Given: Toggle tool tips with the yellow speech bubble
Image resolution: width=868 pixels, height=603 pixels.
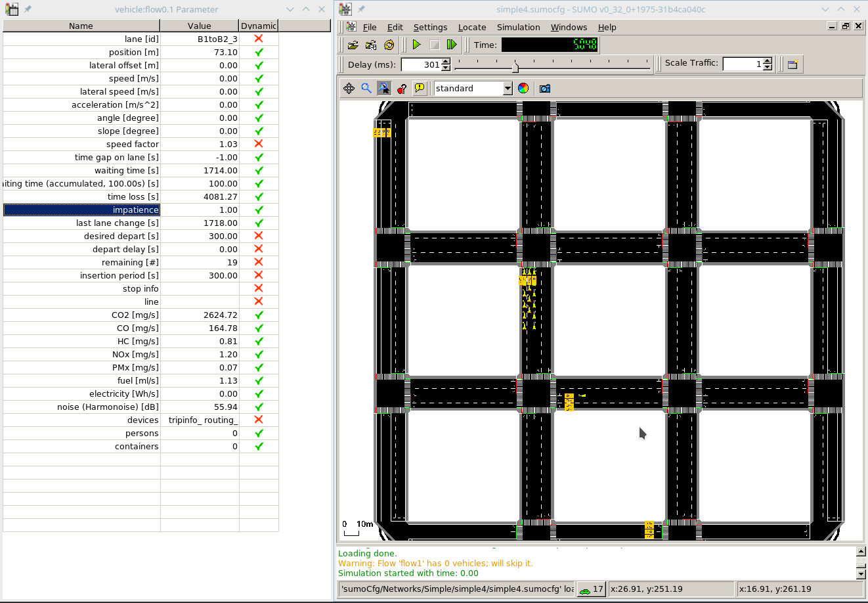Looking at the screenshot, I should (x=420, y=88).
